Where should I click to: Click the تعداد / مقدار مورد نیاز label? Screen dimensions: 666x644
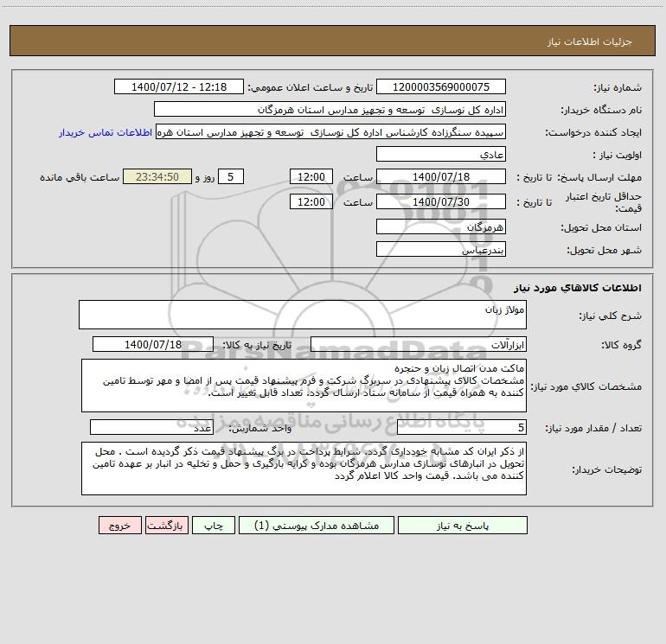593,428
